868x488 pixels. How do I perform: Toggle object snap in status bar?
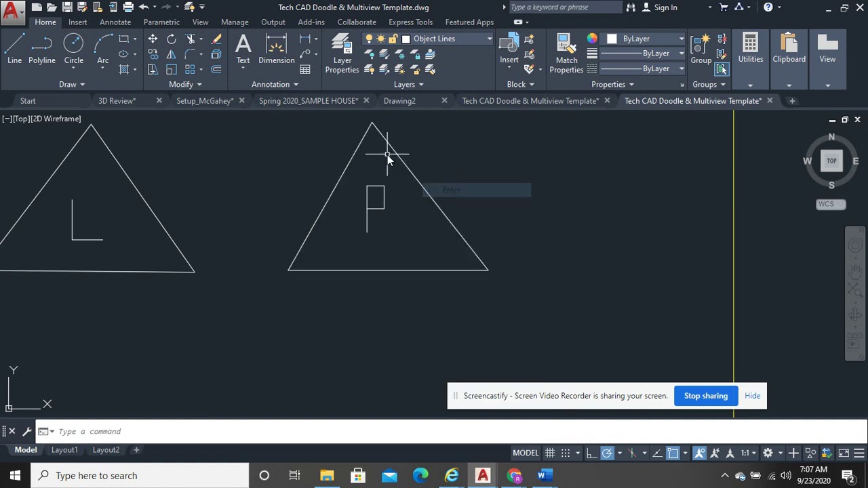(x=673, y=453)
